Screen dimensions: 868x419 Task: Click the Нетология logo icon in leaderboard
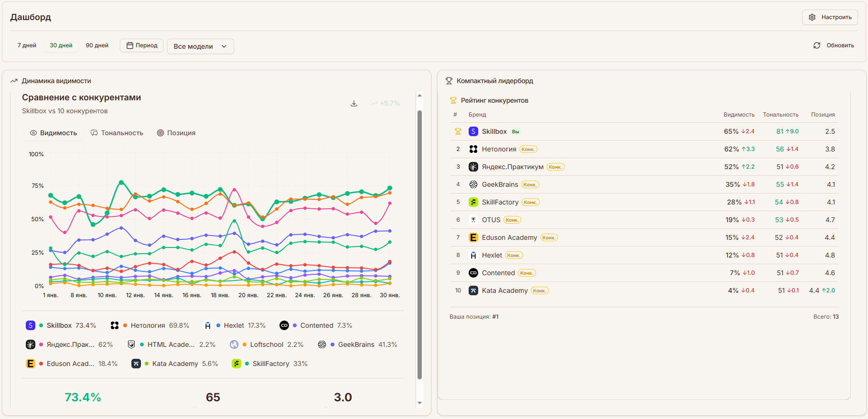tap(473, 149)
